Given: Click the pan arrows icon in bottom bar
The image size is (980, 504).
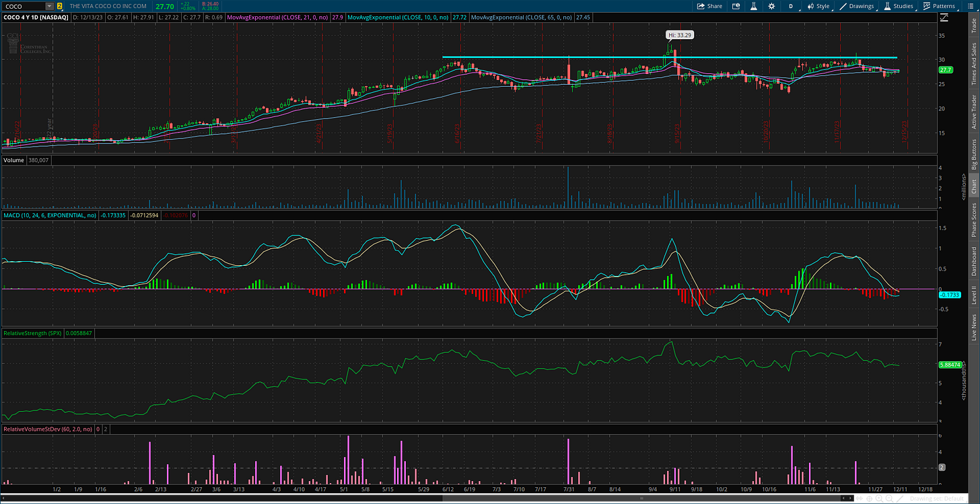Looking at the screenshot, I should point(859,499).
